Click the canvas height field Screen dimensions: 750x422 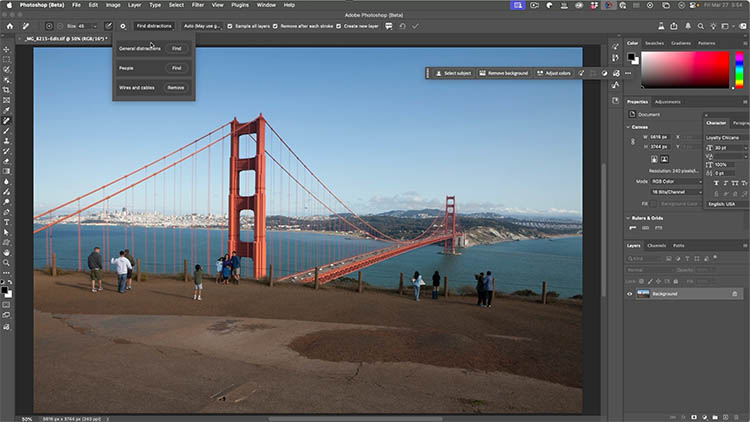point(661,147)
